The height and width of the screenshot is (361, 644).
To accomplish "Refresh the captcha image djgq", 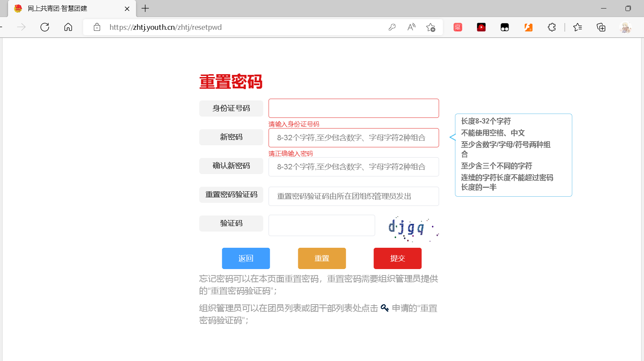I will pos(412,228).
